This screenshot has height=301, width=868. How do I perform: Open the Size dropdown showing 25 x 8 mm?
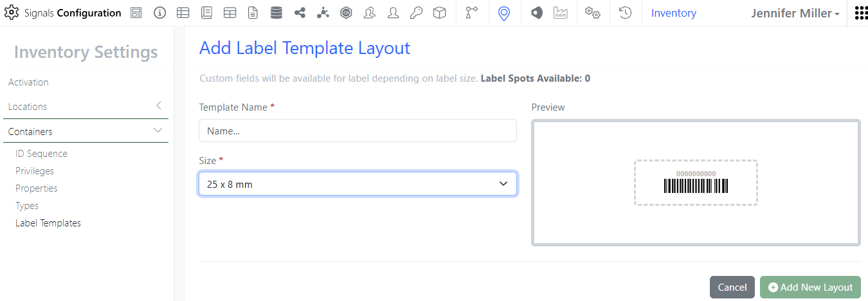pyautogui.click(x=357, y=184)
